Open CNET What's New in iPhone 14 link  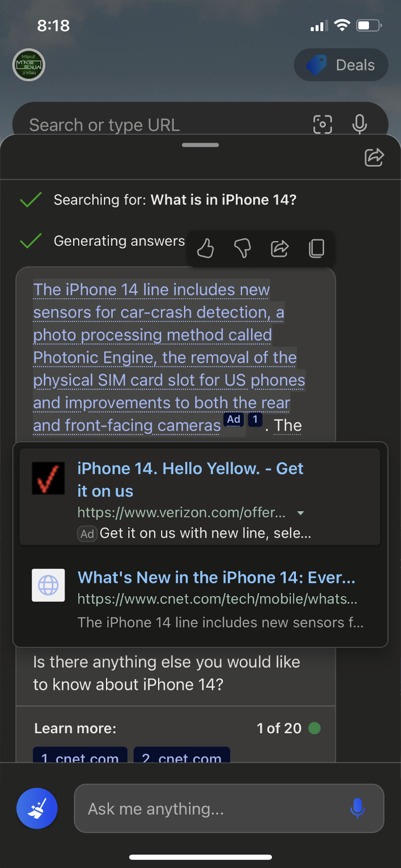[216, 578]
